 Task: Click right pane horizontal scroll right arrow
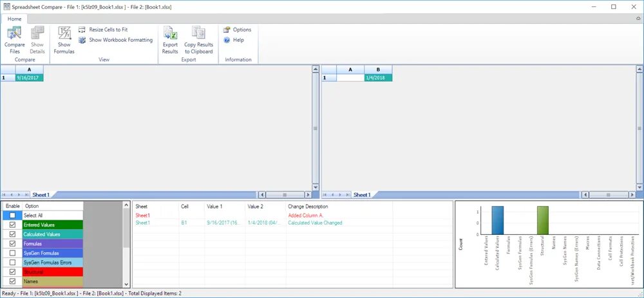(x=632, y=195)
